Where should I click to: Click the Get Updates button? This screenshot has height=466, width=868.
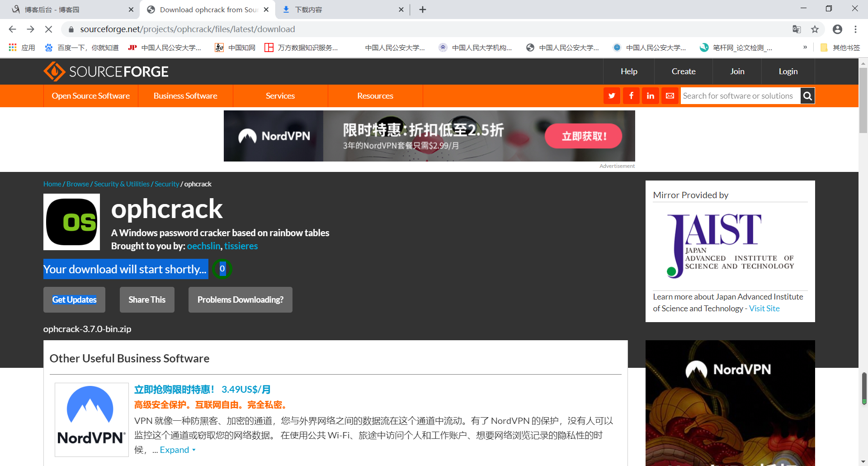tap(74, 300)
